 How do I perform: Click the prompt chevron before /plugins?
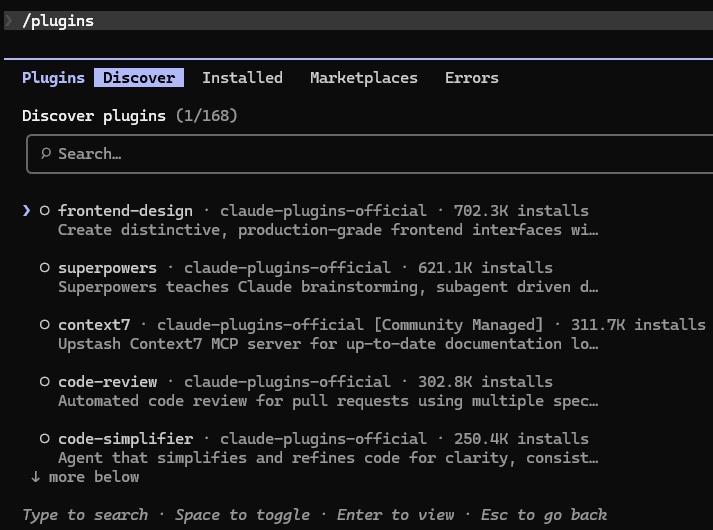click(9, 20)
